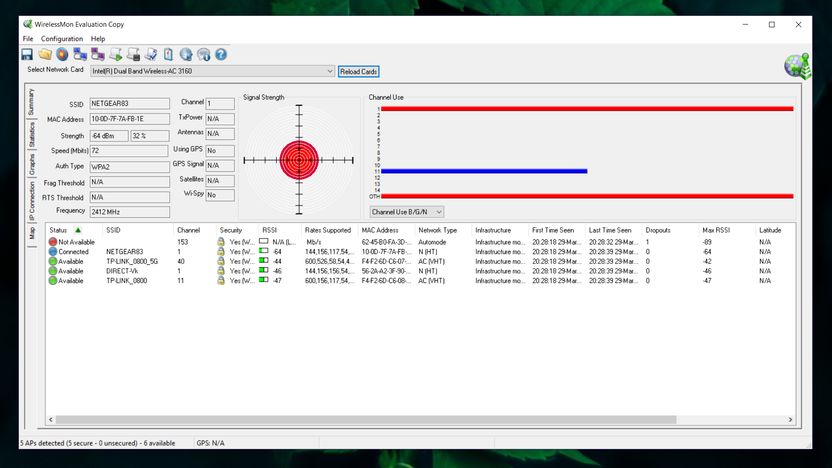The width and height of the screenshot is (832, 468).
Task: Click the SSID field showing NETGEAR83
Action: pos(129,103)
